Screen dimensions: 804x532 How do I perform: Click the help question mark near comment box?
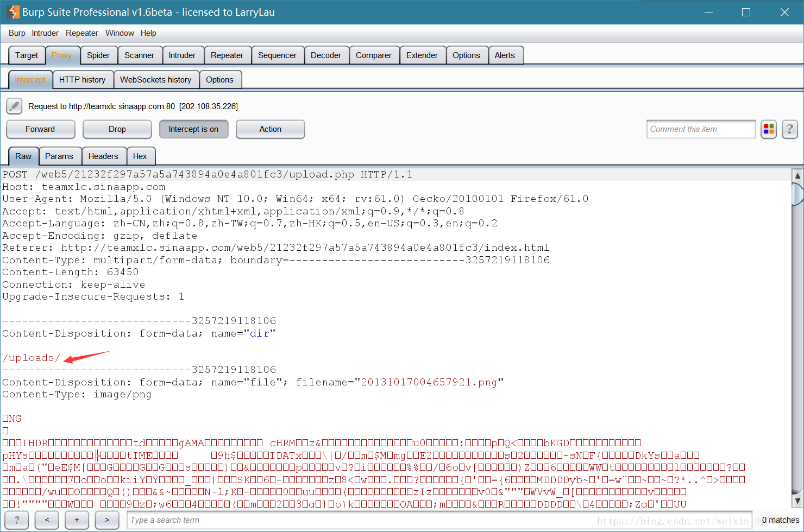pos(790,129)
